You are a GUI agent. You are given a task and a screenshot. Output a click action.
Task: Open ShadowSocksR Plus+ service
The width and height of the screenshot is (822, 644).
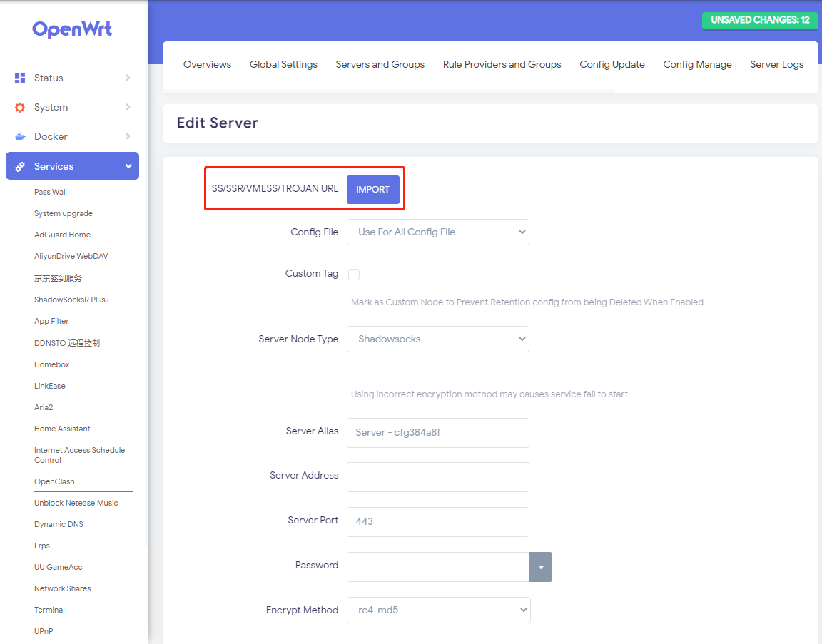pyautogui.click(x=72, y=300)
